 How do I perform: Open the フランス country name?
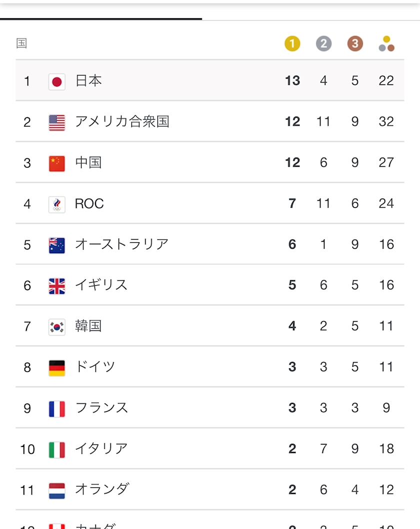pyautogui.click(x=101, y=408)
